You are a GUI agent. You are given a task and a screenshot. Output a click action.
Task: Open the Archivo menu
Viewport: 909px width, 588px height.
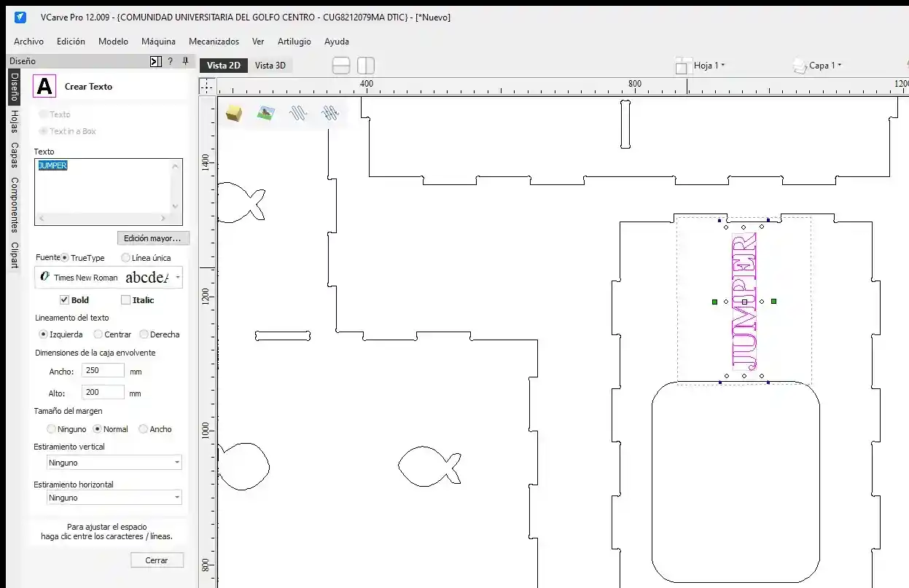pyautogui.click(x=29, y=42)
